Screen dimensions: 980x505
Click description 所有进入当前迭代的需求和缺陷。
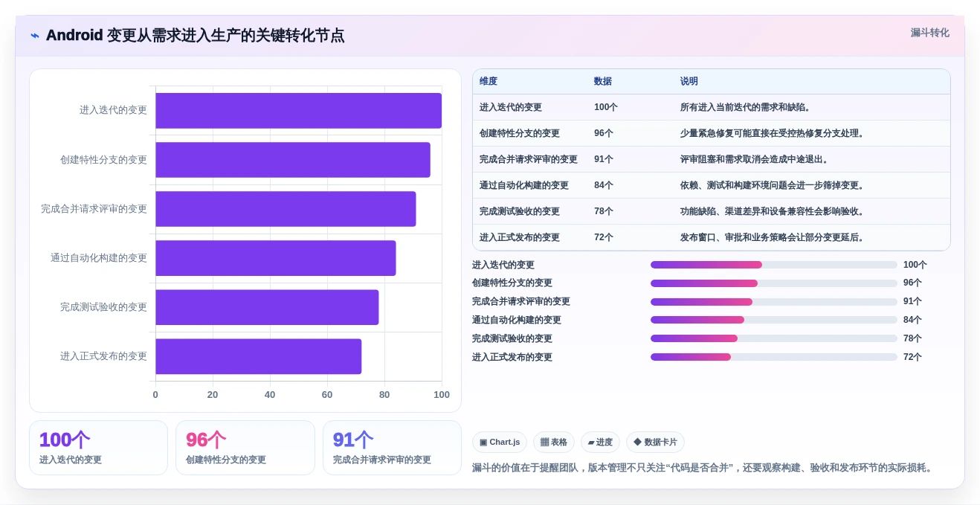coord(747,107)
